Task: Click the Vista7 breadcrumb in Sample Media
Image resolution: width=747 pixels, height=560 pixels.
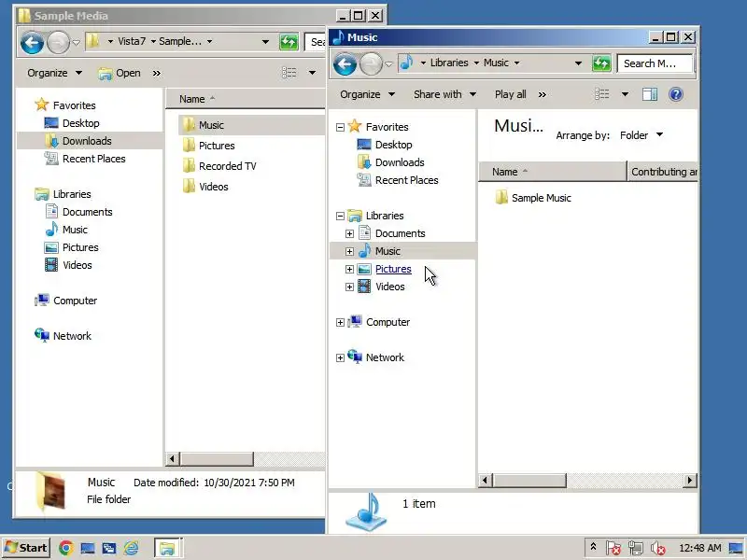Action: [132, 41]
